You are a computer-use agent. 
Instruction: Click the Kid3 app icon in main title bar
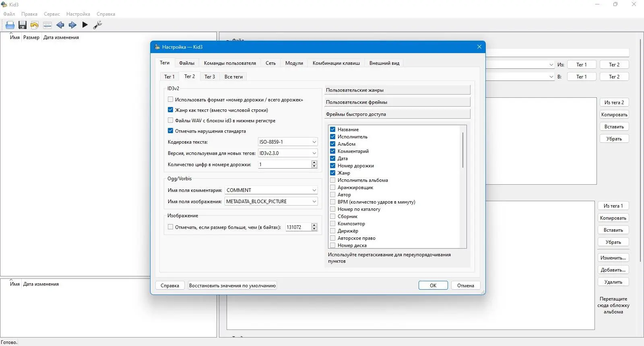coord(4,4)
